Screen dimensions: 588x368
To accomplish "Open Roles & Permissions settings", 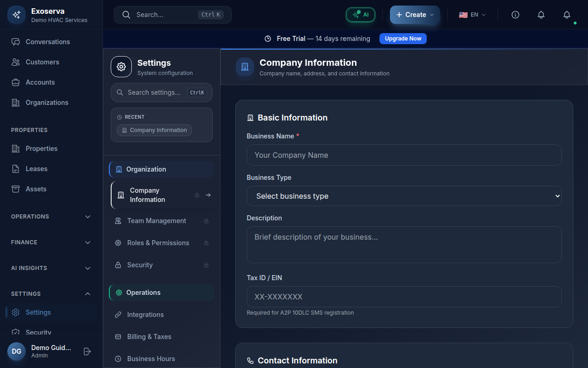I will pos(158,243).
